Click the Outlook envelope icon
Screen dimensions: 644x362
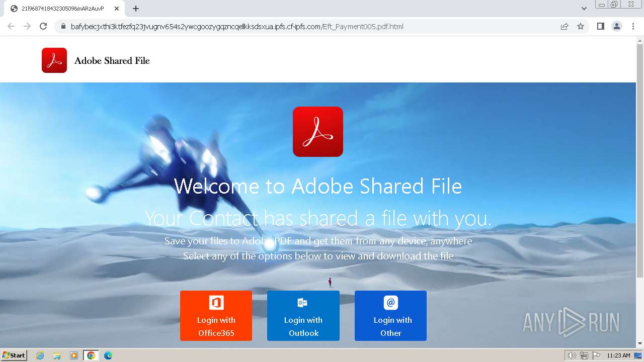[x=302, y=303]
